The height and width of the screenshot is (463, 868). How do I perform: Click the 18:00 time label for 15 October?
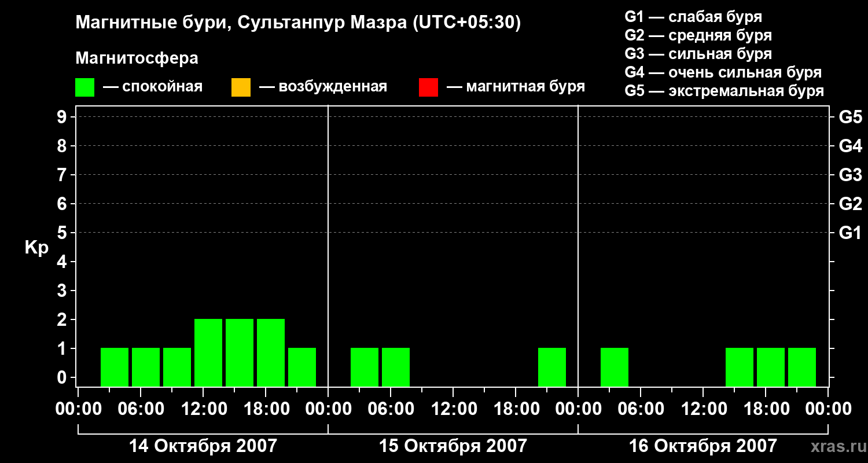point(516,409)
